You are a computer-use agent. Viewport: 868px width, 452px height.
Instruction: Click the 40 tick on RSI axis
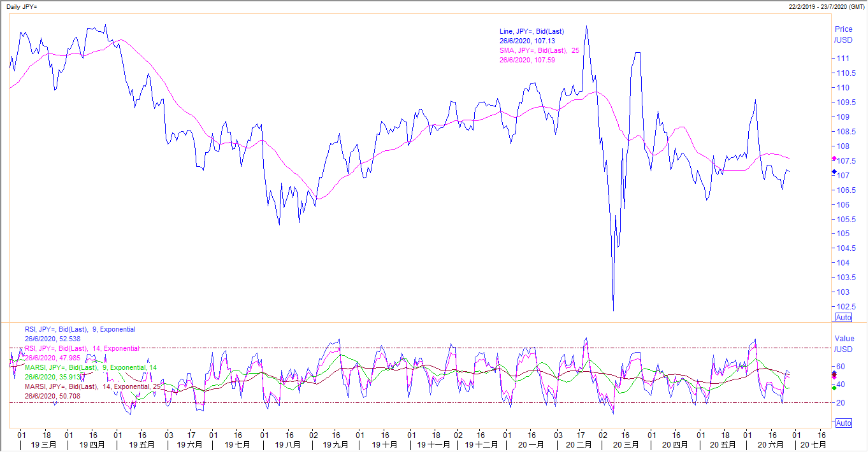tap(840, 384)
